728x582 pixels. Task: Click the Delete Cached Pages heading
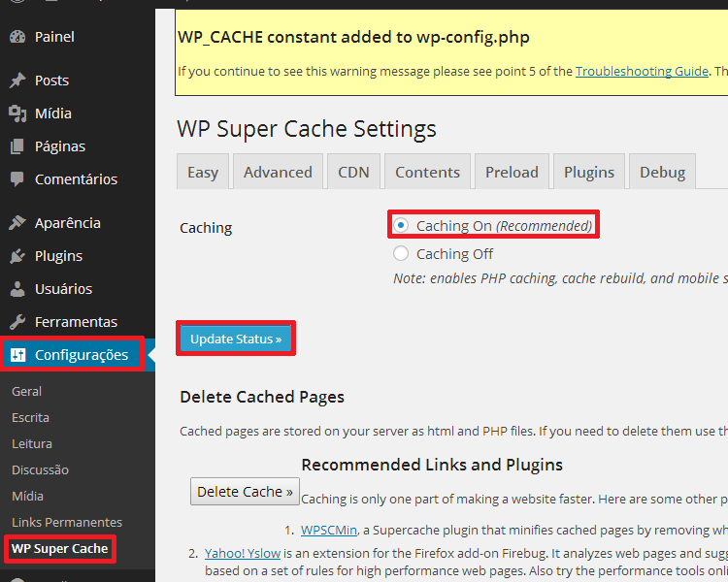[262, 397]
